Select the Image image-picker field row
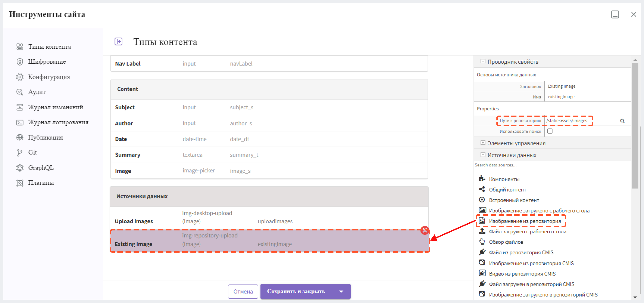644x303 pixels. [x=269, y=171]
